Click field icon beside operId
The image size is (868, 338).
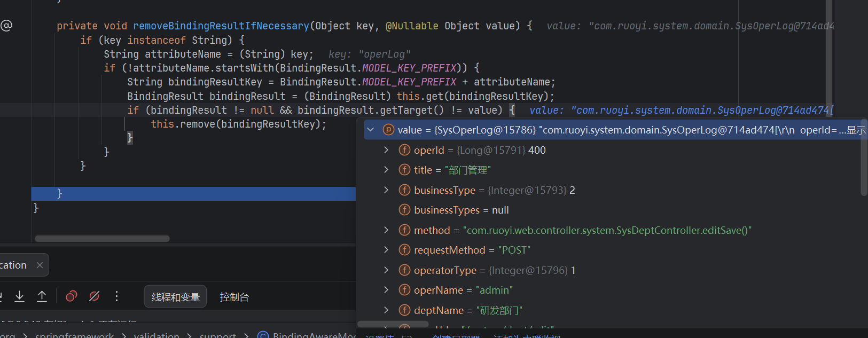click(x=404, y=150)
